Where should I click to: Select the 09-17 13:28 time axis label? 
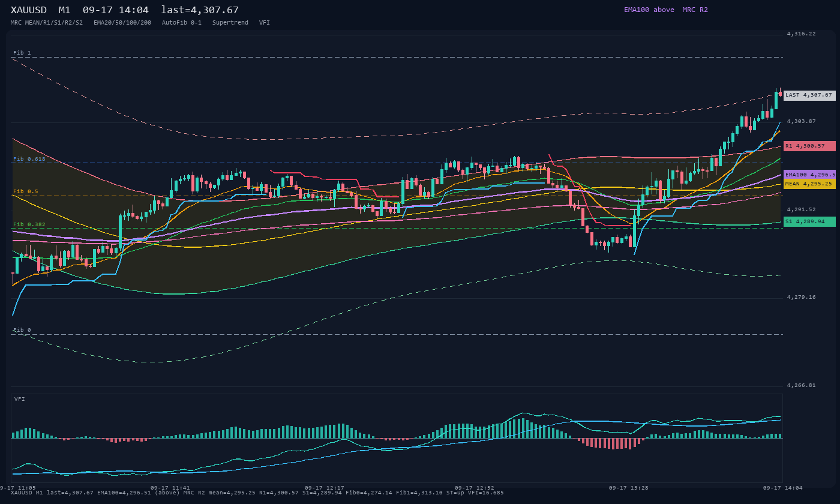point(629,488)
